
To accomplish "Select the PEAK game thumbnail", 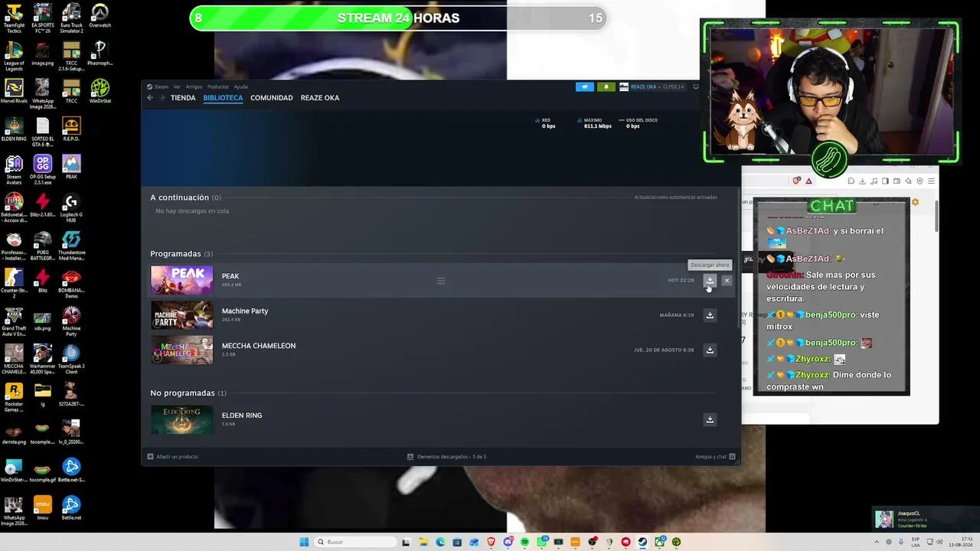I will point(181,280).
